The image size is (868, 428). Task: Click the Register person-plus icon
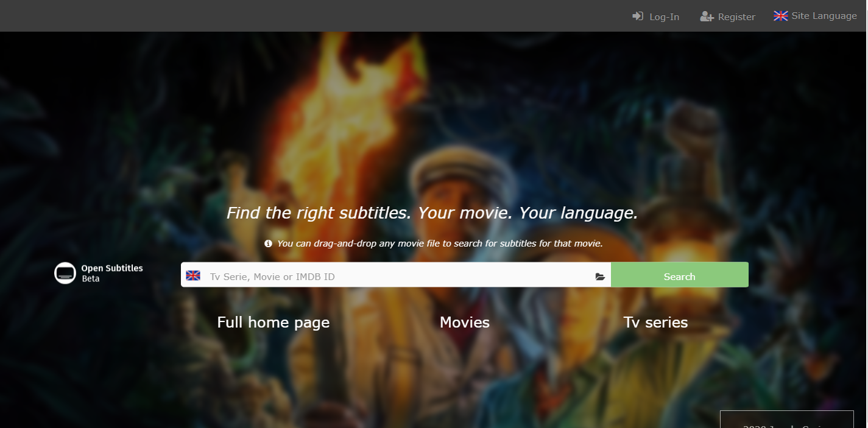point(707,16)
